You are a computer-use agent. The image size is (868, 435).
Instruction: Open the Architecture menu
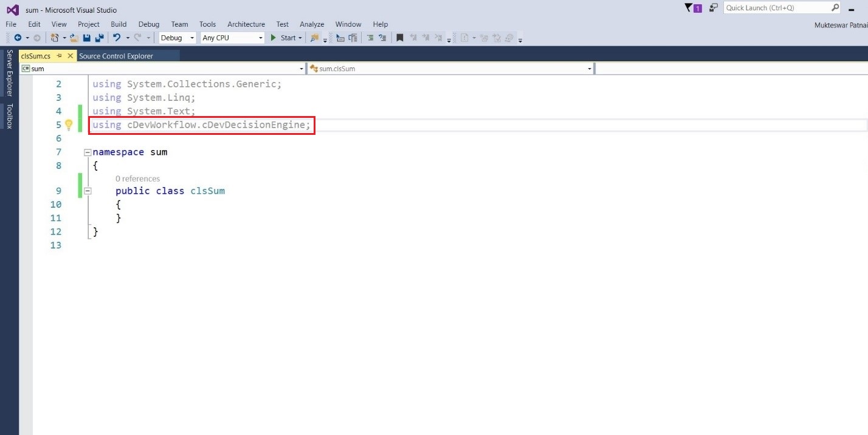point(246,24)
